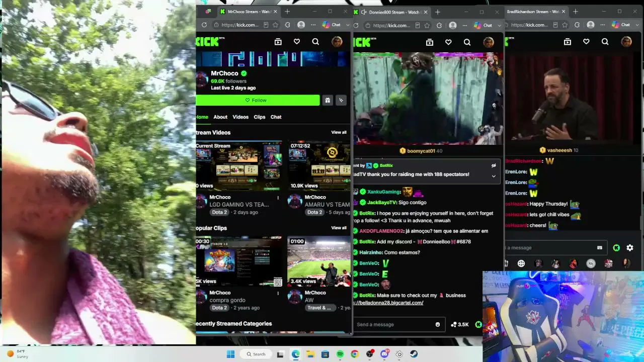The width and height of the screenshot is (644, 362).
Task: Click the green Kick emote icon beside settings gear
Action: tap(616, 247)
